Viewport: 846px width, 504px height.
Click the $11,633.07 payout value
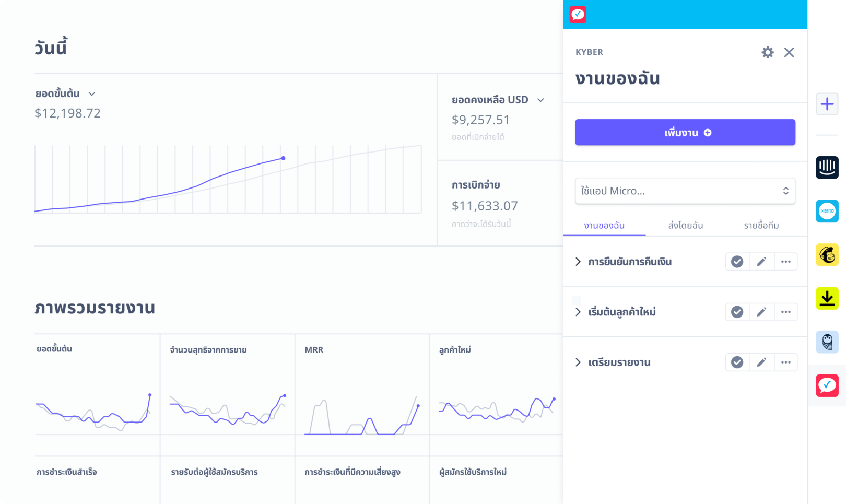coord(485,206)
